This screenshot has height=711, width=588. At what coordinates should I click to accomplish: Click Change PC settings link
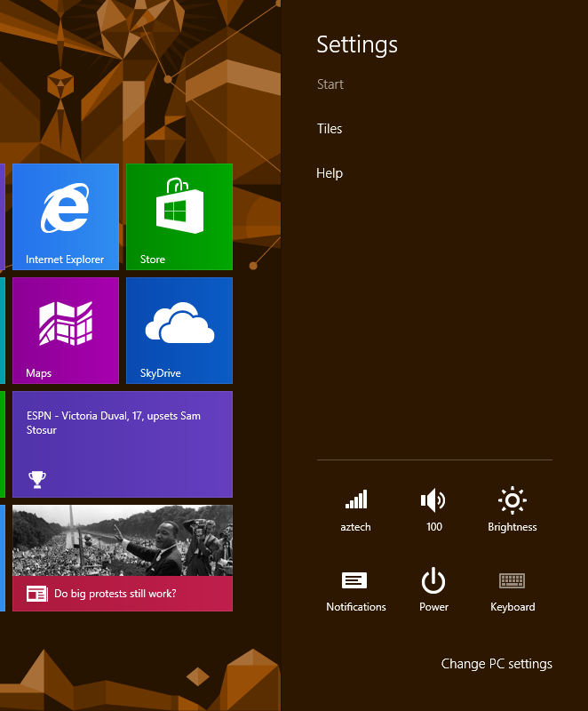[497, 664]
